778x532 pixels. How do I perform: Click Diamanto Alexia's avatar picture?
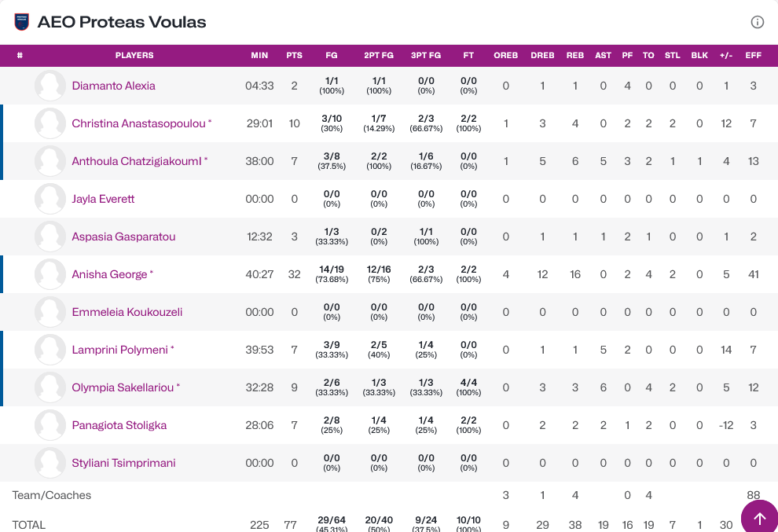click(x=50, y=86)
